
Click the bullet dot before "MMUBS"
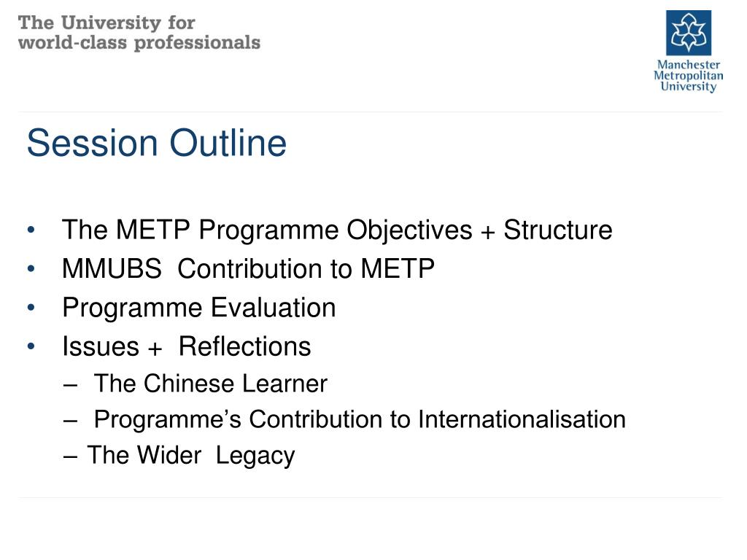click(31, 270)
